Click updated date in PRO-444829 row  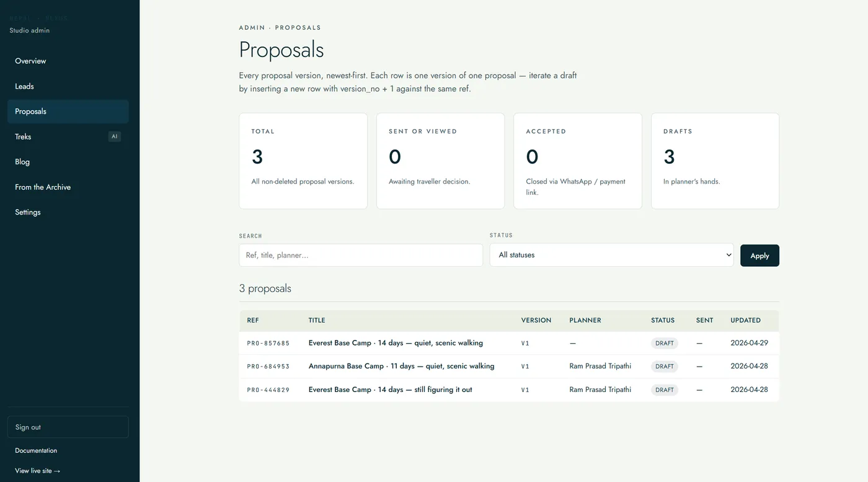point(749,390)
